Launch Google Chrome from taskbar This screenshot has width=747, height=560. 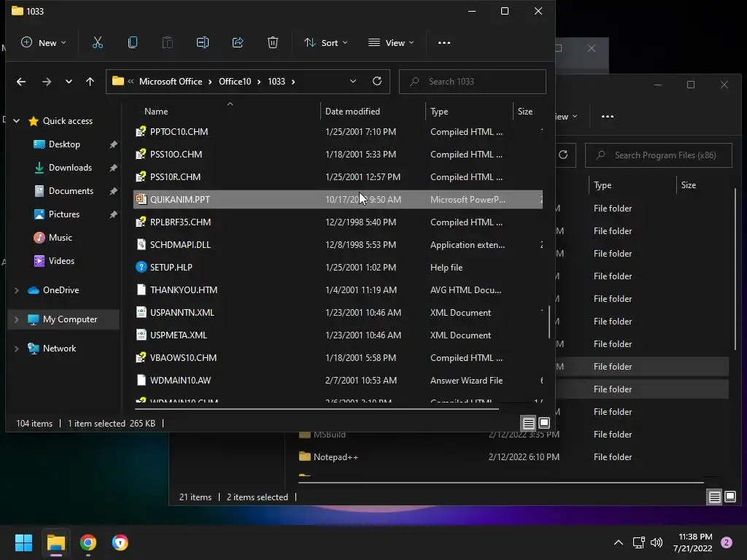(x=88, y=542)
